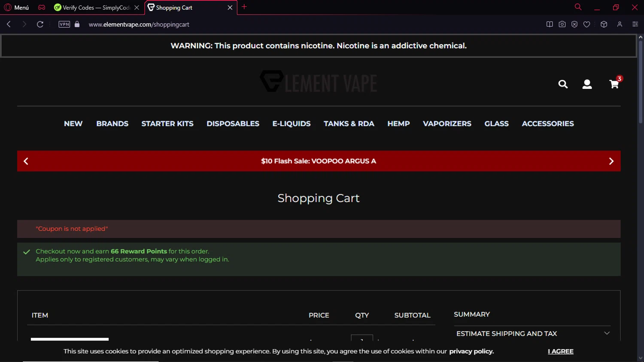Image resolution: width=644 pixels, height=362 pixels.
Task: Open the reader mode book icon
Action: tap(550, 24)
